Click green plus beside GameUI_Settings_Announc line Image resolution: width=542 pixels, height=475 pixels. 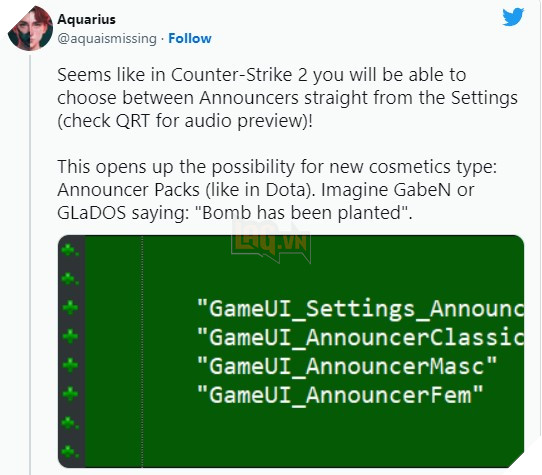70,308
